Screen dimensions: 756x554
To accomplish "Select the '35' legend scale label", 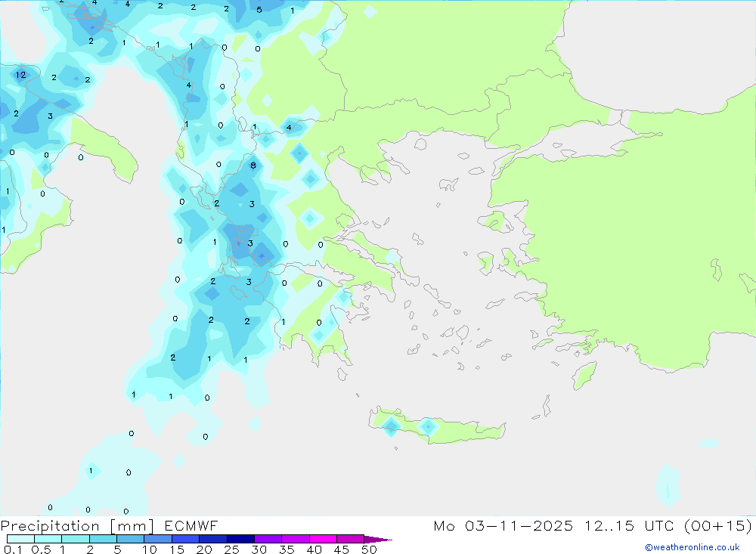I will coord(287,549).
